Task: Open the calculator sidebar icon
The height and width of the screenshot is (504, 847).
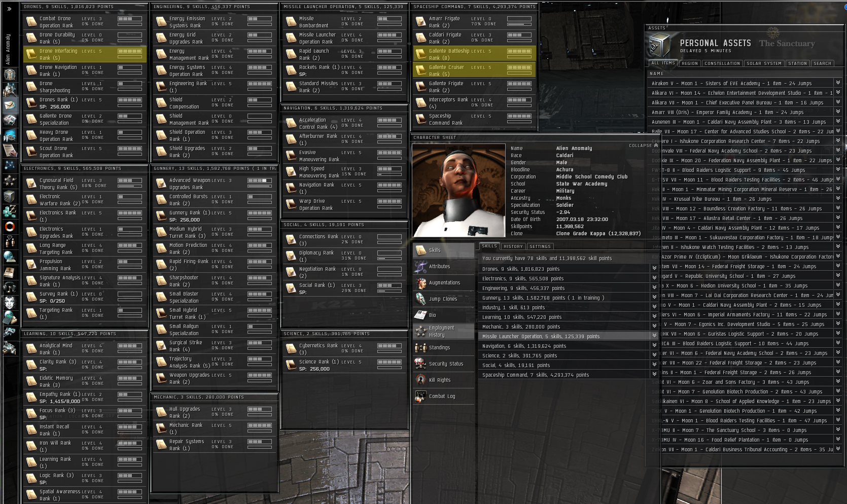Action: [x=10, y=318]
